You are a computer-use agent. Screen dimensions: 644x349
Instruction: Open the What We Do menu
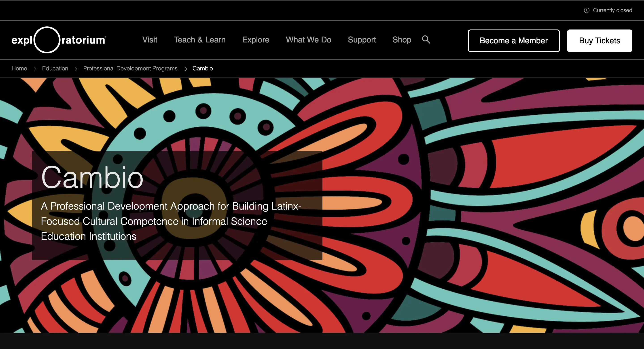[x=309, y=40]
